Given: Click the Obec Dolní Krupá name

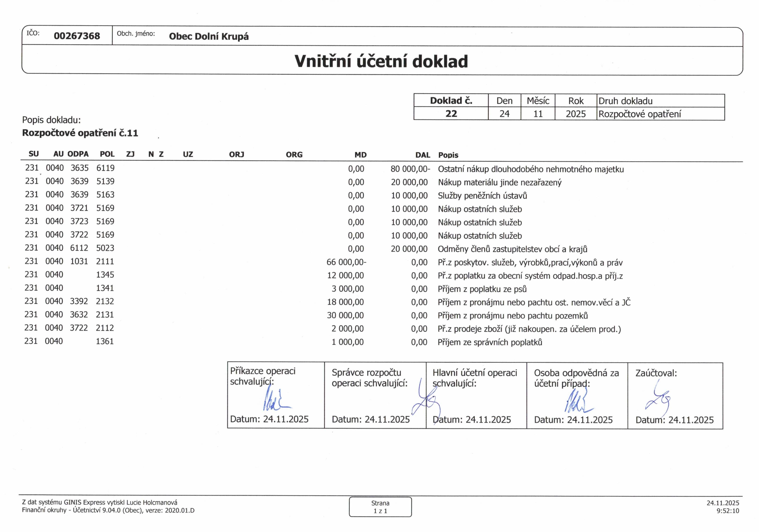Looking at the screenshot, I should point(209,36).
